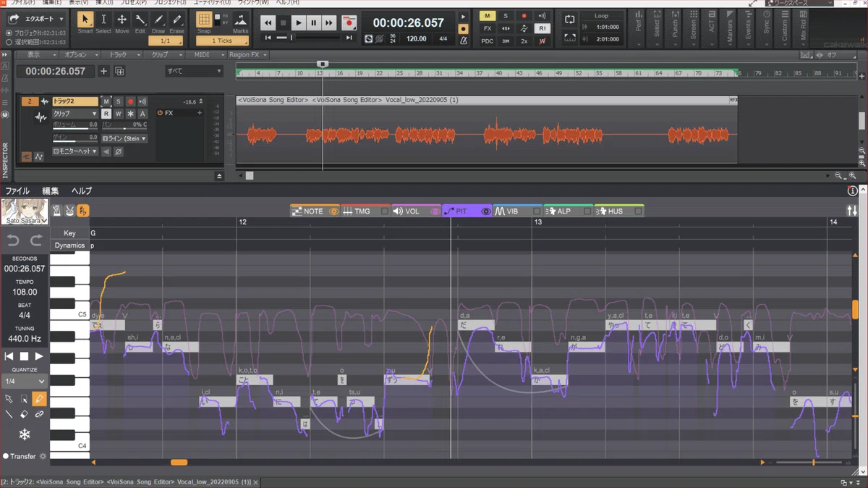Enable the 2x upsampling button
The height and width of the screenshot is (488, 868).
point(524,41)
